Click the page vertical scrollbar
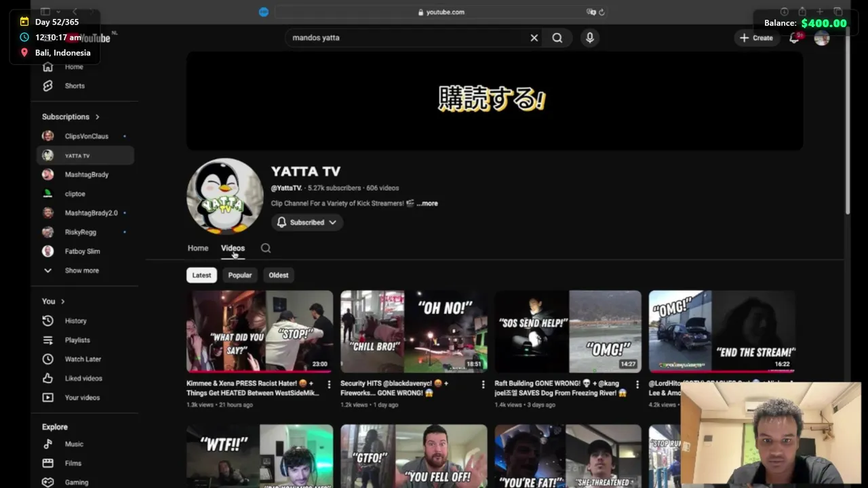 click(847, 122)
